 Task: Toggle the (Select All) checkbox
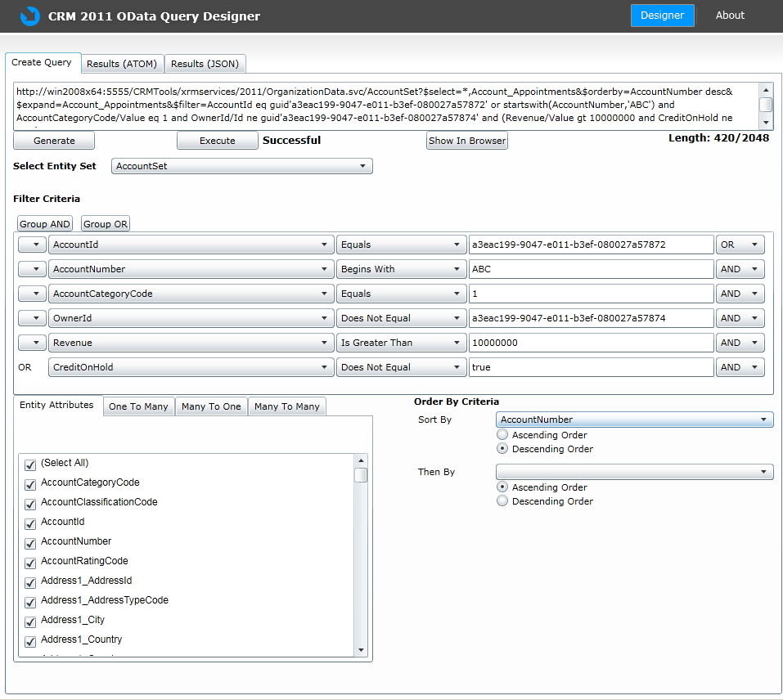tap(31, 464)
